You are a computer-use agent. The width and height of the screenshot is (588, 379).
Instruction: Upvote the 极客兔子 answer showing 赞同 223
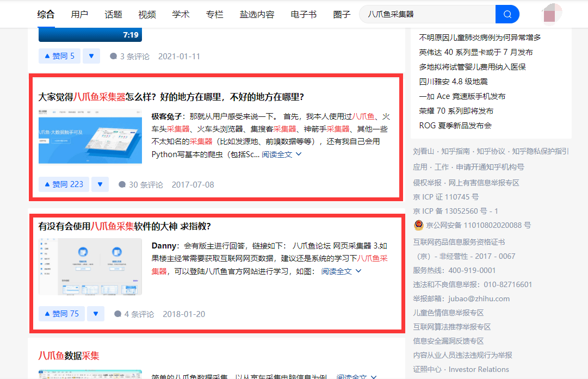(64, 184)
